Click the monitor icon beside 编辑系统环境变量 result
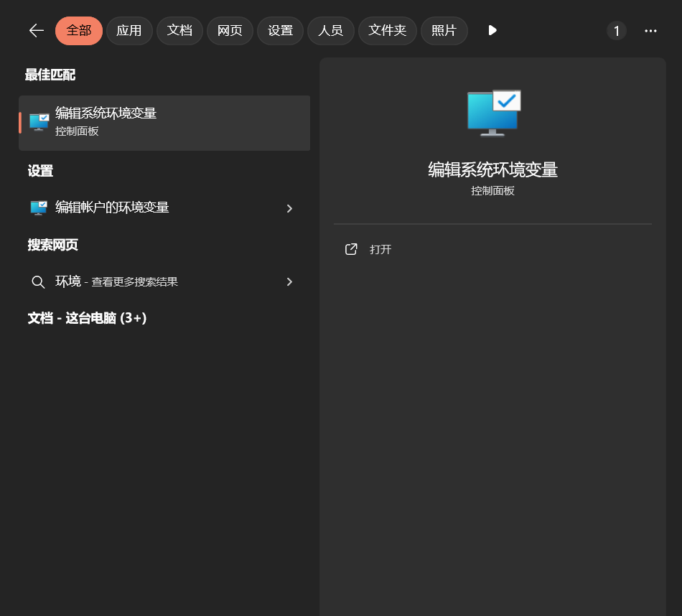Screen dimensions: 682x616 39,122
